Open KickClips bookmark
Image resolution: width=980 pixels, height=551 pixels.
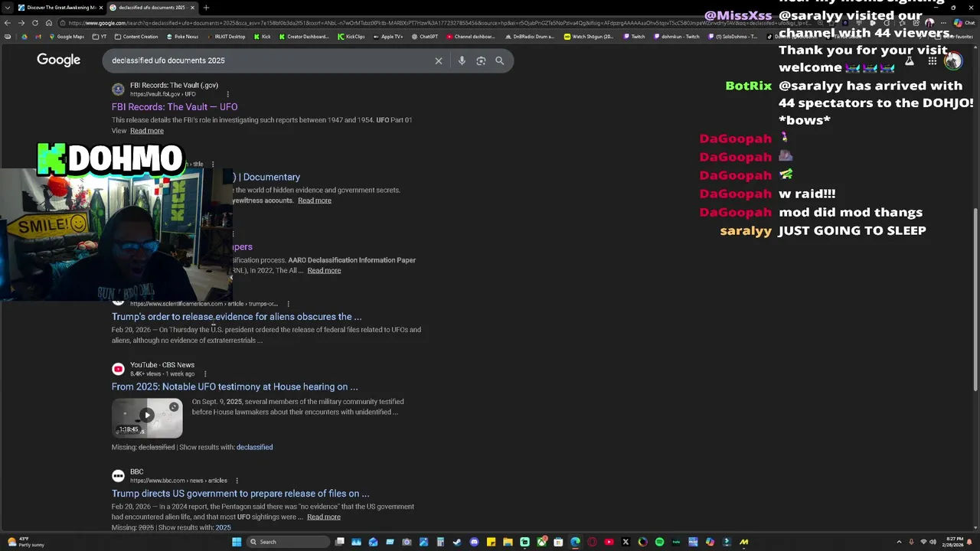(x=351, y=37)
